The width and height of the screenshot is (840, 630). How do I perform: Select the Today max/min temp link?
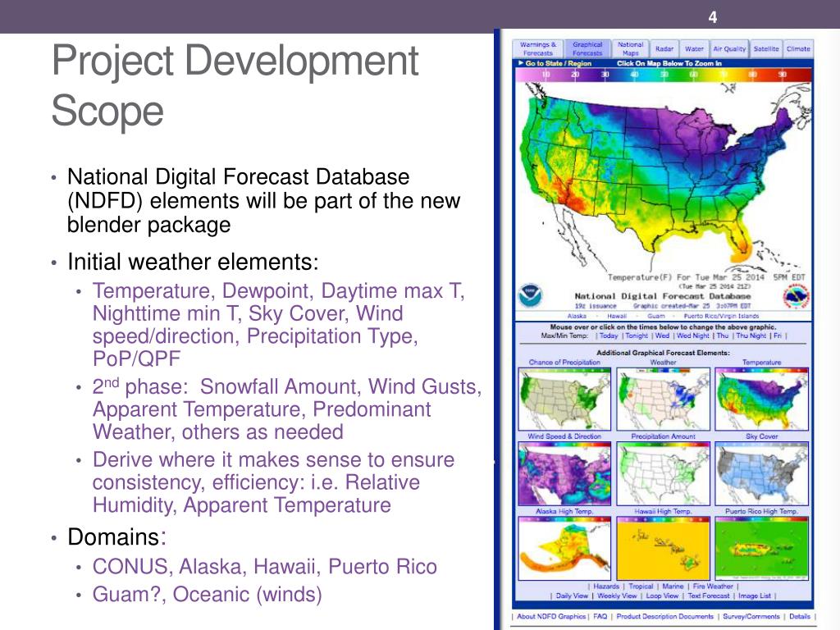(x=609, y=336)
